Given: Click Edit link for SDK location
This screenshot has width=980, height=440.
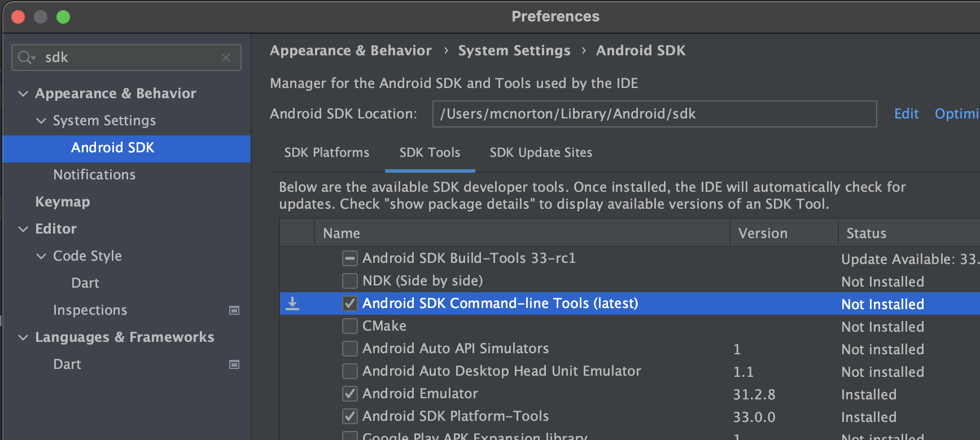Looking at the screenshot, I should [x=907, y=114].
